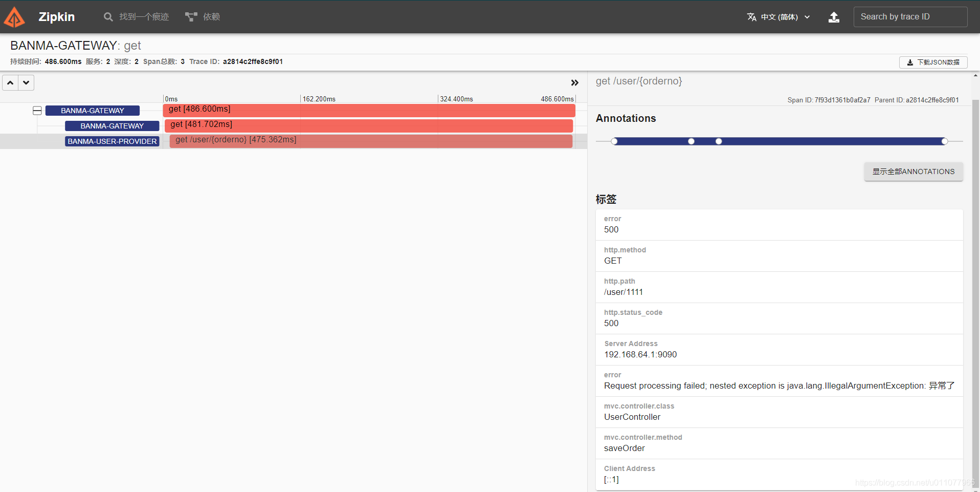Click the 下载JSON数据 download button
The height and width of the screenshot is (492, 980).
933,62
